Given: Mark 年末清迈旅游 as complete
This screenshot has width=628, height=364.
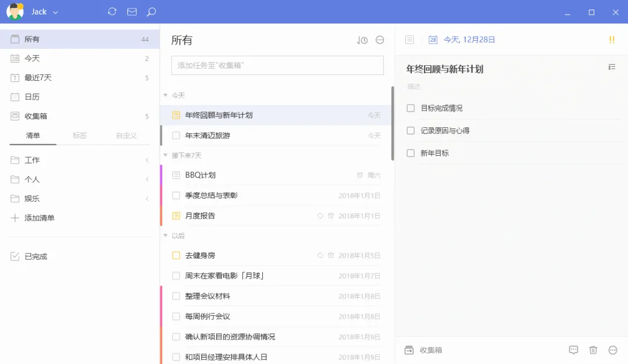Looking at the screenshot, I should [176, 135].
